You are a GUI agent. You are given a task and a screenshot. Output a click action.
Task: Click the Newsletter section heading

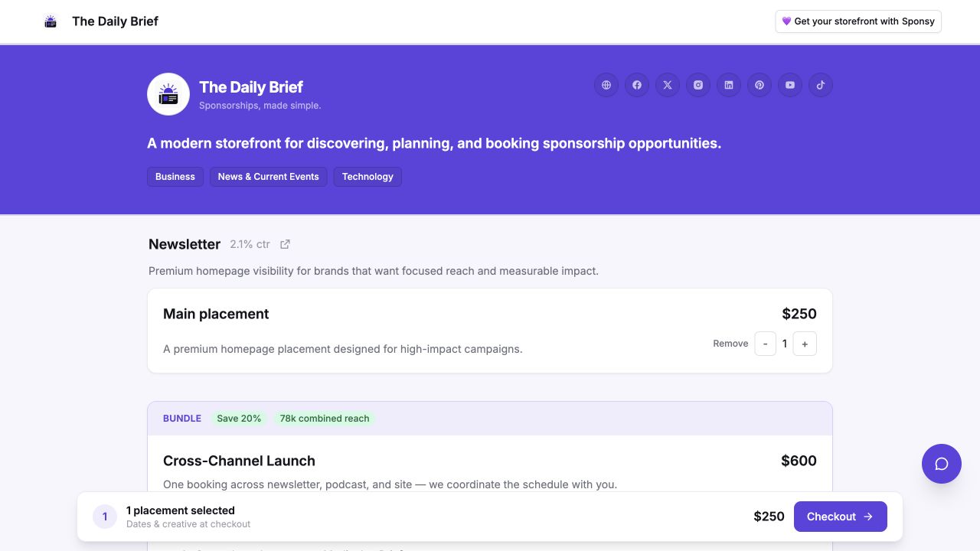[185, 244]
